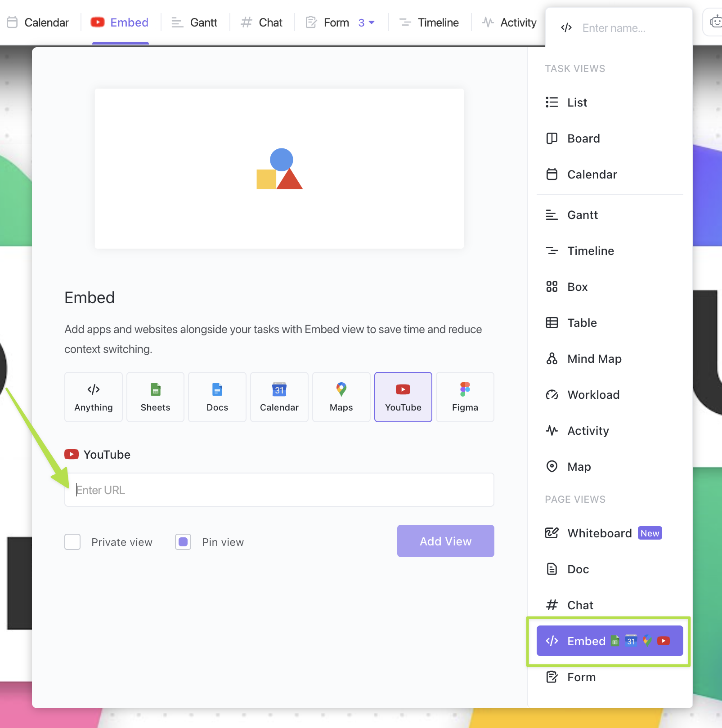Select the Figma embed option
Image resolution: width=722 pixels, height=728 pixels.
[x=465, y=397]
